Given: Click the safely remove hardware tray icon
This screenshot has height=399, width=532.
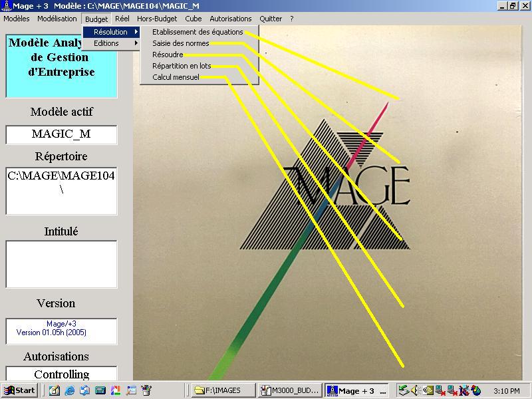Looking at the screenshot, I should 404,390.
